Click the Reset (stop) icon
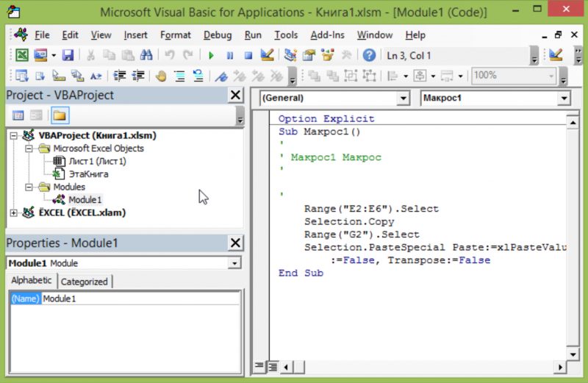This screenshot has width=588, height=383. click(248, 56)
